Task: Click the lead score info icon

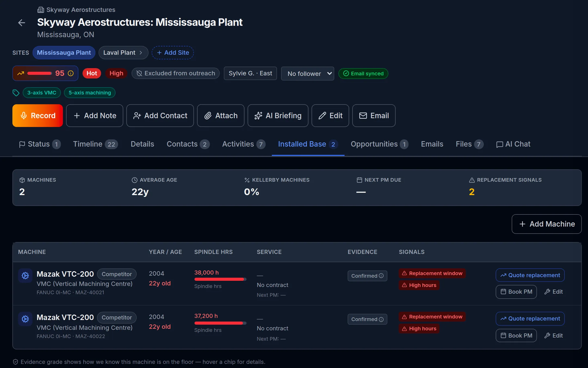Action: [71, 73]
